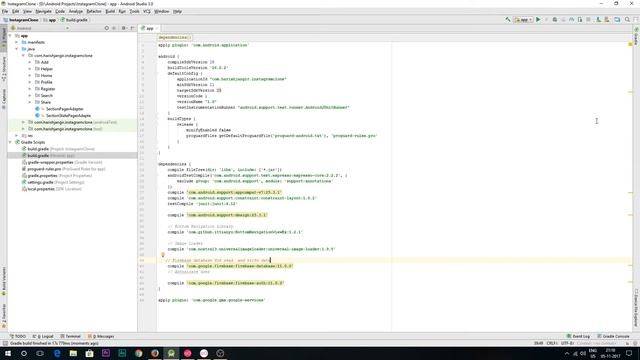Open the app run configuration dropdown
The height and width of the screenshot is (360, 640).
(523, 20)
